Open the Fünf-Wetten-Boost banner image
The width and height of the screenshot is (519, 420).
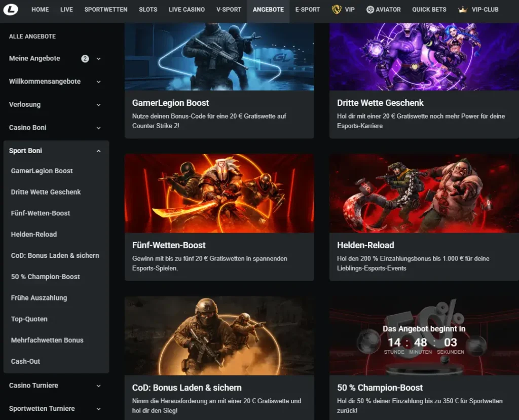pos(219,194)
